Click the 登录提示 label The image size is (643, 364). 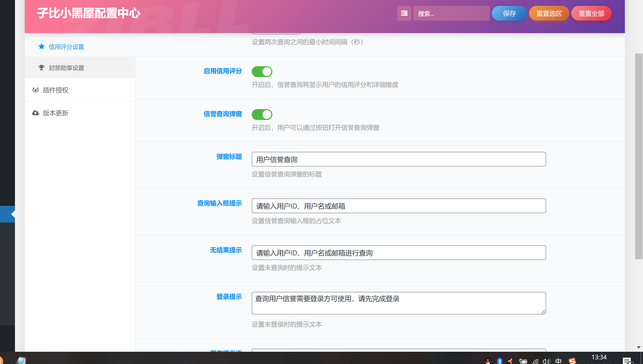click(229, 297)
